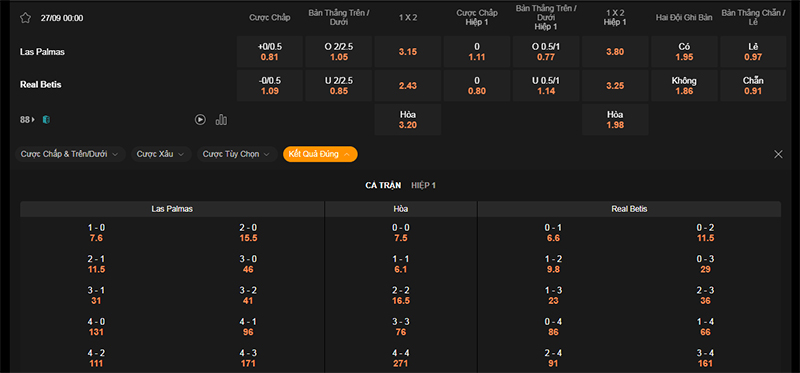Click the teal icon beside 88
Image resolution: width=800 pixels, height=373 pixels.
tap(46, 119)
